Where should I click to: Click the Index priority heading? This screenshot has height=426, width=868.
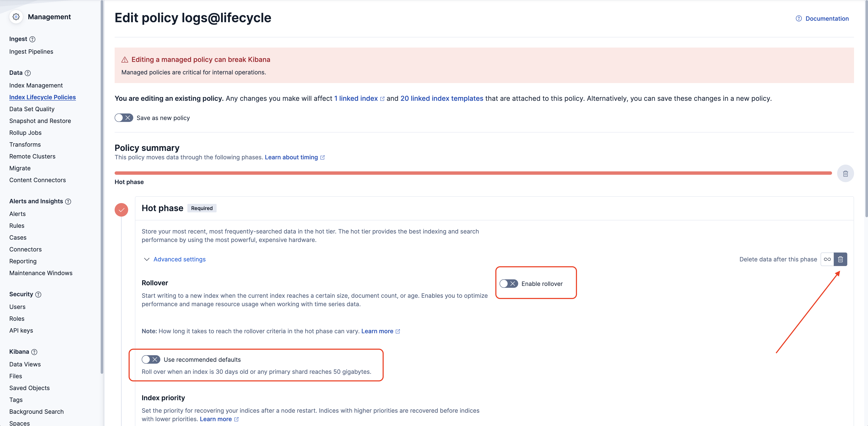tap(163, 398)
